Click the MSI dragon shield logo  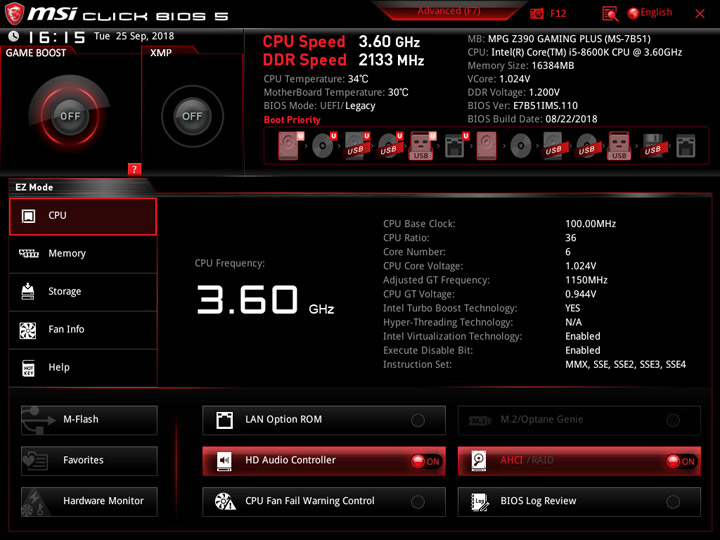[14, 13]
